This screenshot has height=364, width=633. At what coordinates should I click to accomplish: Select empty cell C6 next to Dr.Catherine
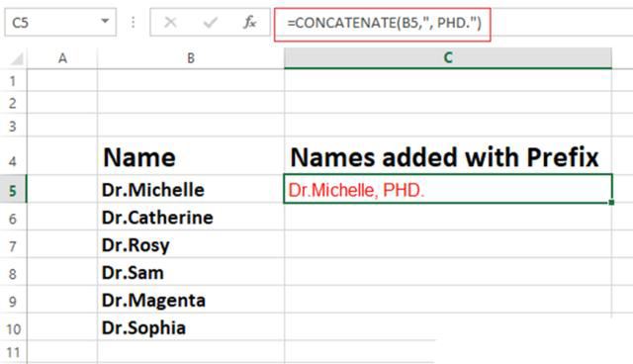click(x=448, y=217)
